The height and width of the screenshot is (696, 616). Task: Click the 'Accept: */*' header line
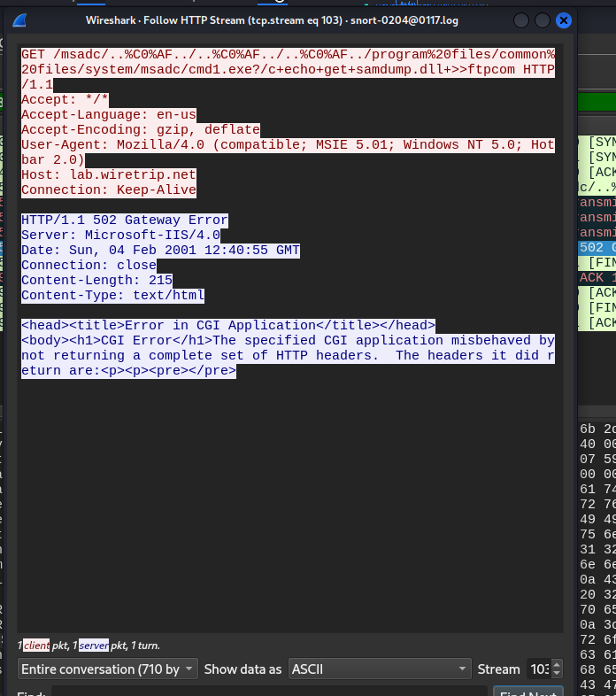[x=65, y=99]
